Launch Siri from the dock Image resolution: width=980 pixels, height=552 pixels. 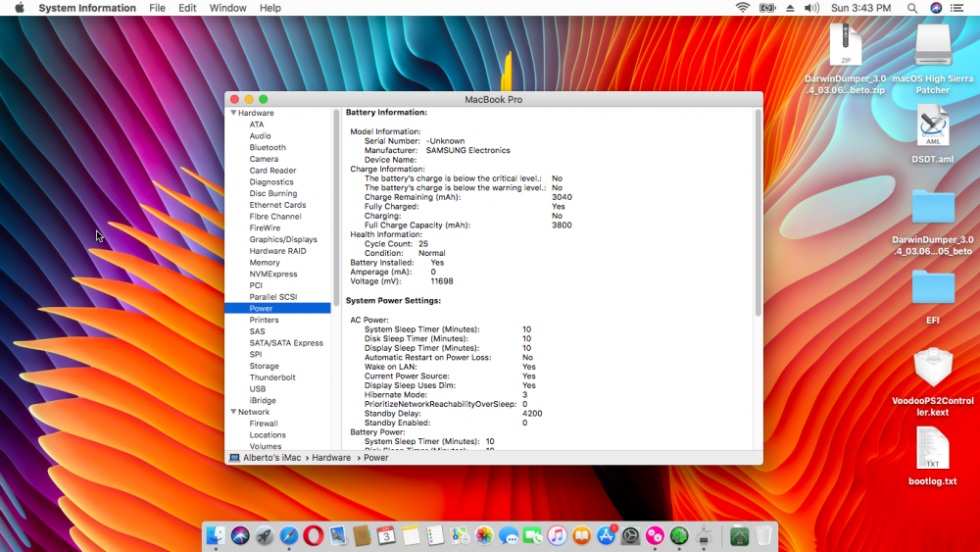pyautogui.click(x=240, y=535)
